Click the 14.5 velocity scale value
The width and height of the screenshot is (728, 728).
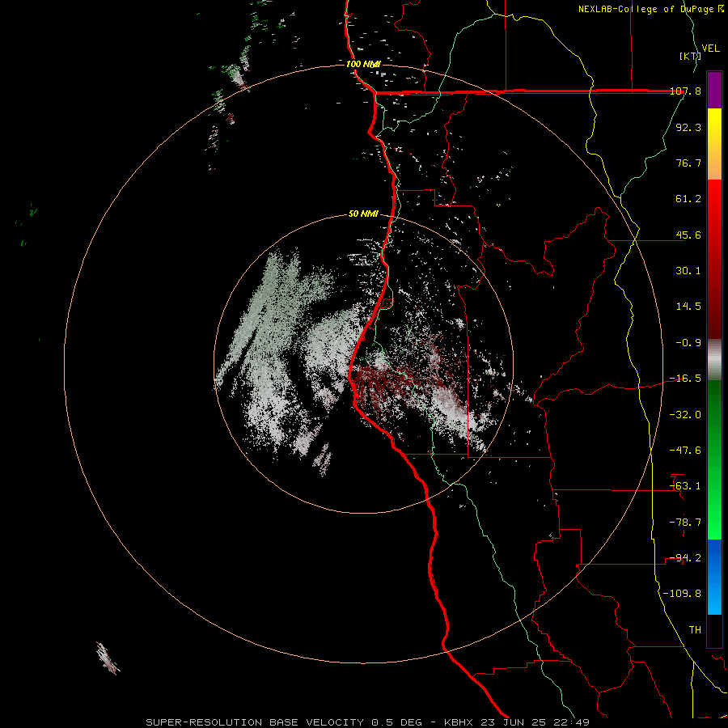point(688,307)
